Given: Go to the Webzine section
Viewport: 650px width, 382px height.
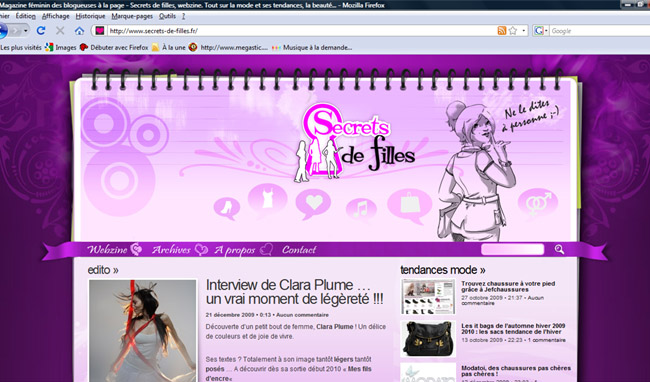Looking at the screenshot, I should coord(107,249).
